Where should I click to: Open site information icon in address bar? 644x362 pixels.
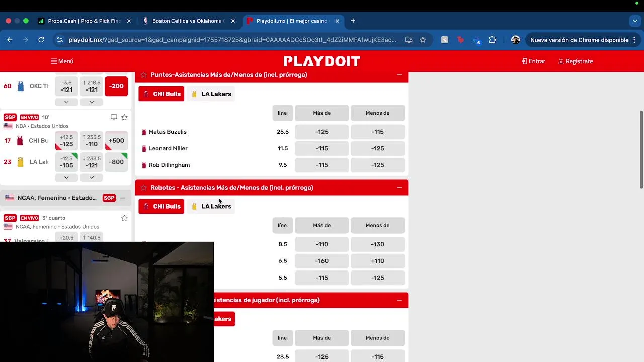coord(60,40)
